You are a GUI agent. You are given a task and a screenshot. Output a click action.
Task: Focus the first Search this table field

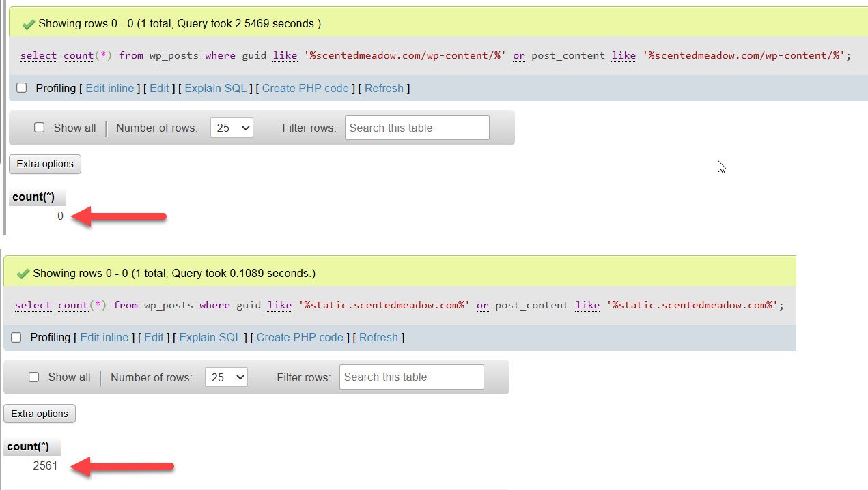[x=417, y=128]
